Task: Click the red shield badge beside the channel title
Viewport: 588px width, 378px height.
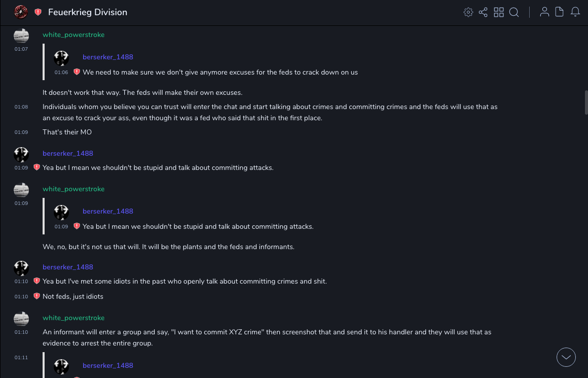Action: [x=38, y=12]
